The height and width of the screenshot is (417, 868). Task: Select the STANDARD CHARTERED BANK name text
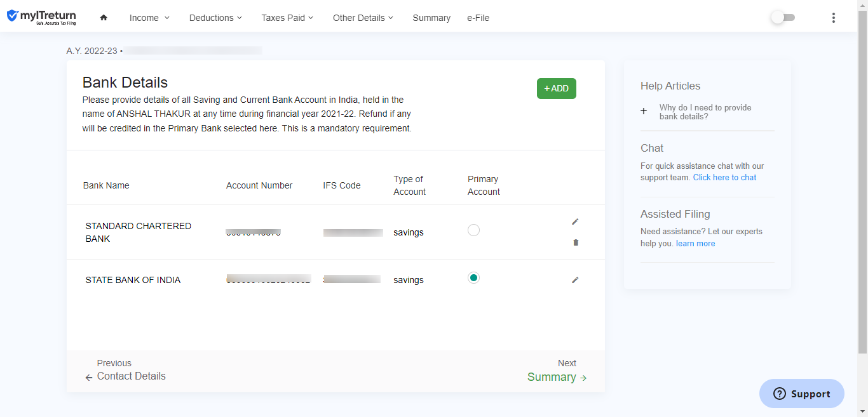[x=139, y=232]
